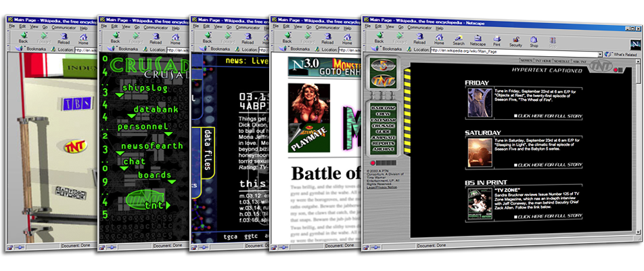The width and height of the screenshot is (644, 271).
Task: Click the Netscape N logo throbber
Action: click(635, 45)
